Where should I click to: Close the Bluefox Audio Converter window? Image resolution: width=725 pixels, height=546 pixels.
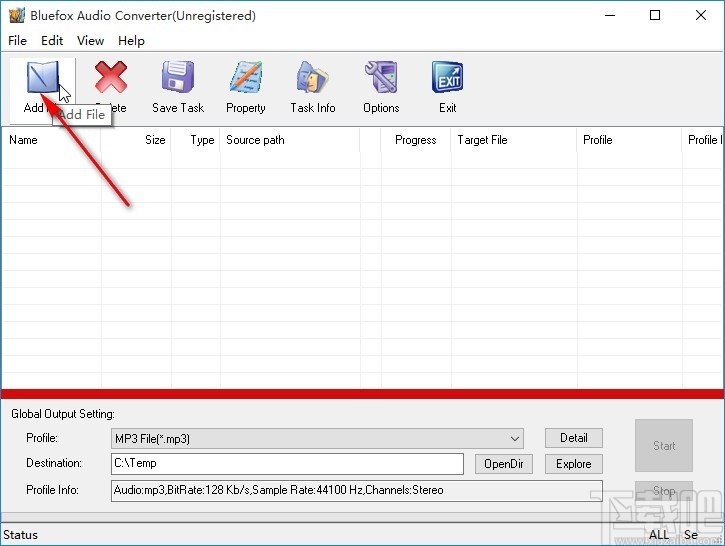pyautogui.click(x=700, y=15)
